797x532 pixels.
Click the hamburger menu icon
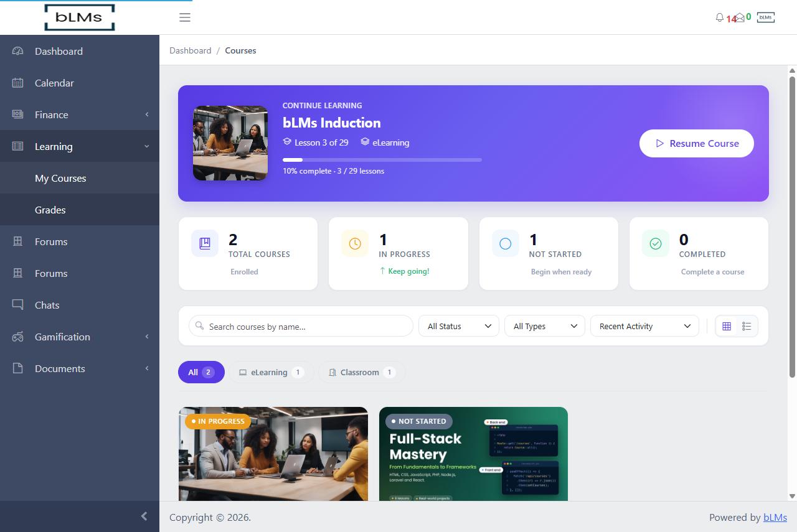click(185, 17)
